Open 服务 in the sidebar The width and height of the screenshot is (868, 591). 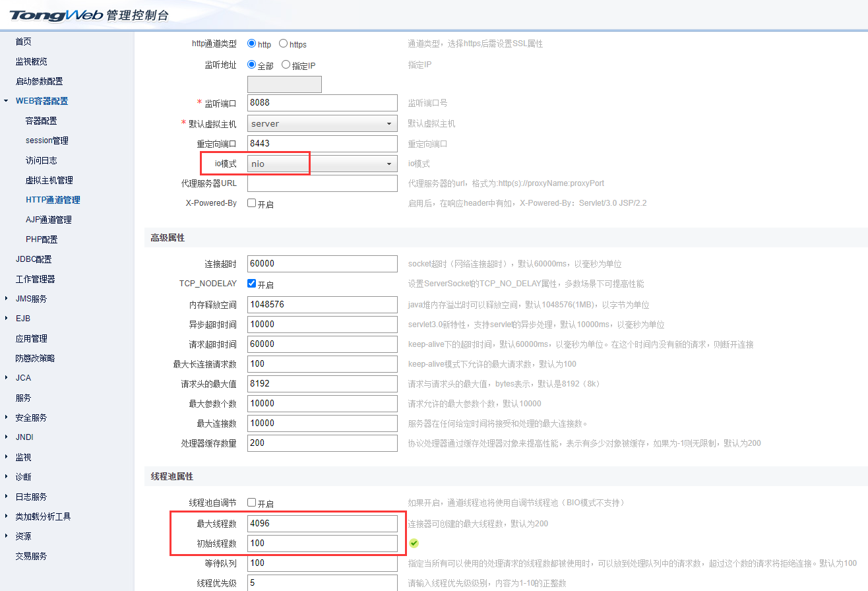tap(23, 398)
